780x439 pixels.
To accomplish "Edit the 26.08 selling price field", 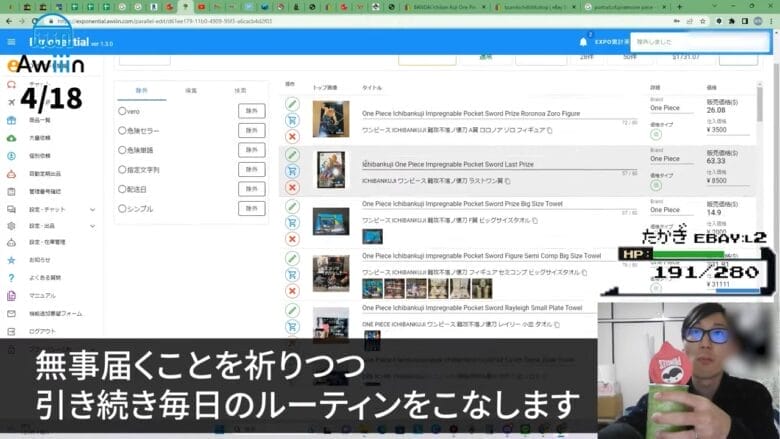I will pos(728,110).
